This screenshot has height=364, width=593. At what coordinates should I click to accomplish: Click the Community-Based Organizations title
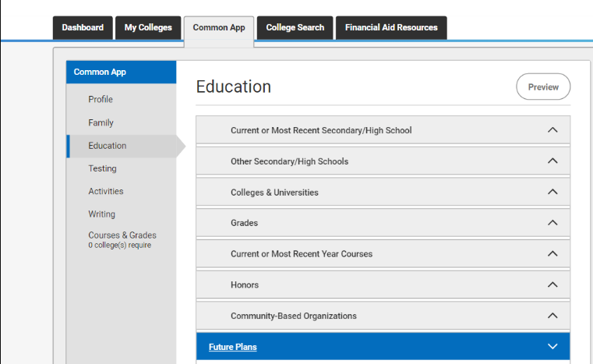(x=294, y=316)
